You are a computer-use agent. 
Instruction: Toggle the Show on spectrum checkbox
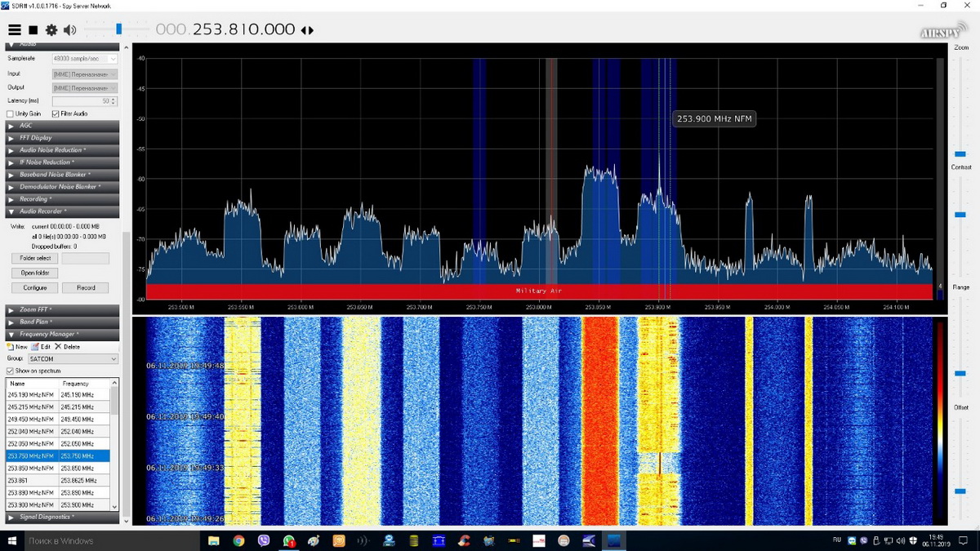point(10,371)
